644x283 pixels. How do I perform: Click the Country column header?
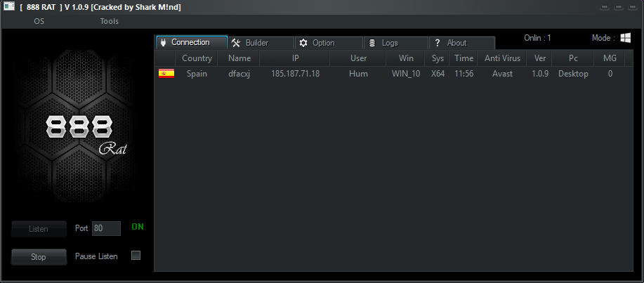[197, 58]
